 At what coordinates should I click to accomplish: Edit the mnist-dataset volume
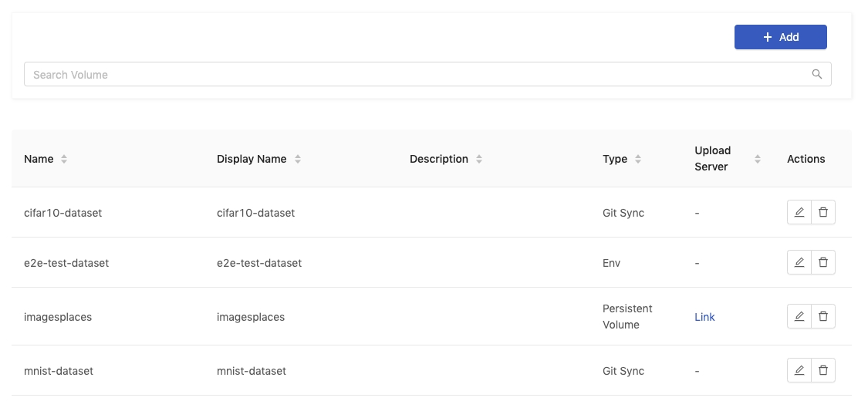(x=799, y=371)
